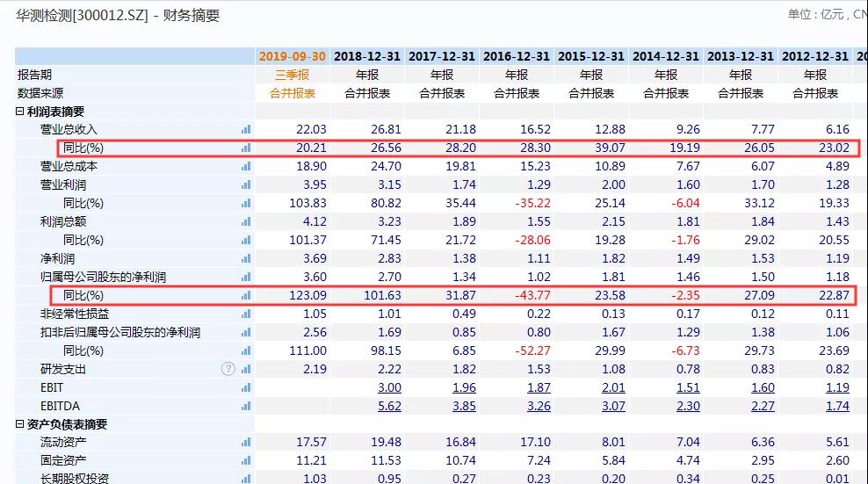Select revenue value 22.03
The image size is (868, 484).
(311, 130)
